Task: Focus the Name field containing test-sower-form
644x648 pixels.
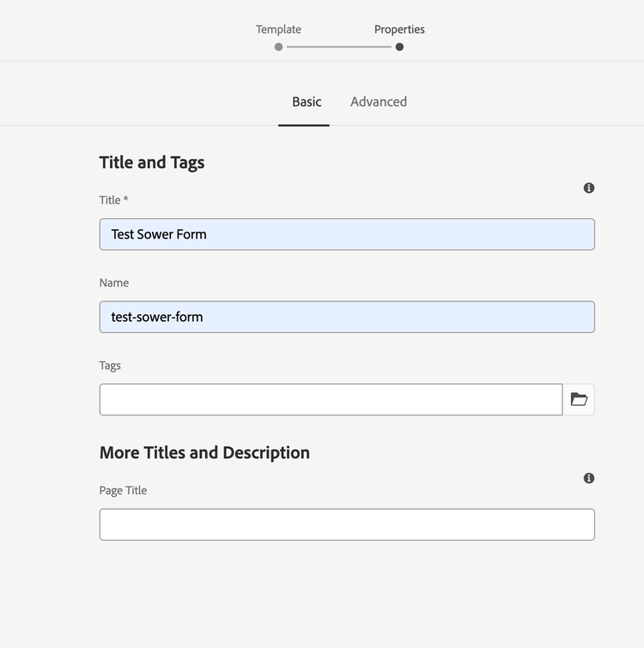Action: click(x=347, y=317)
